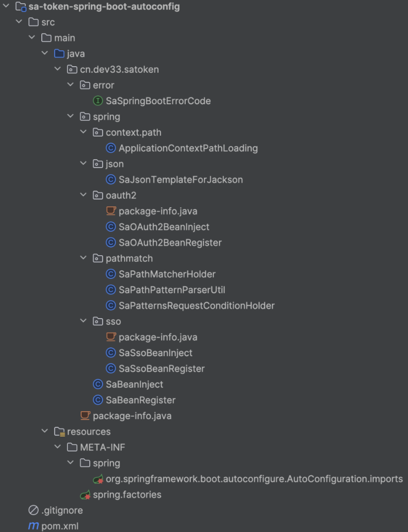Click the META-INF folder icon
Viewport: 408px width, 532px height.
[72, 447]
